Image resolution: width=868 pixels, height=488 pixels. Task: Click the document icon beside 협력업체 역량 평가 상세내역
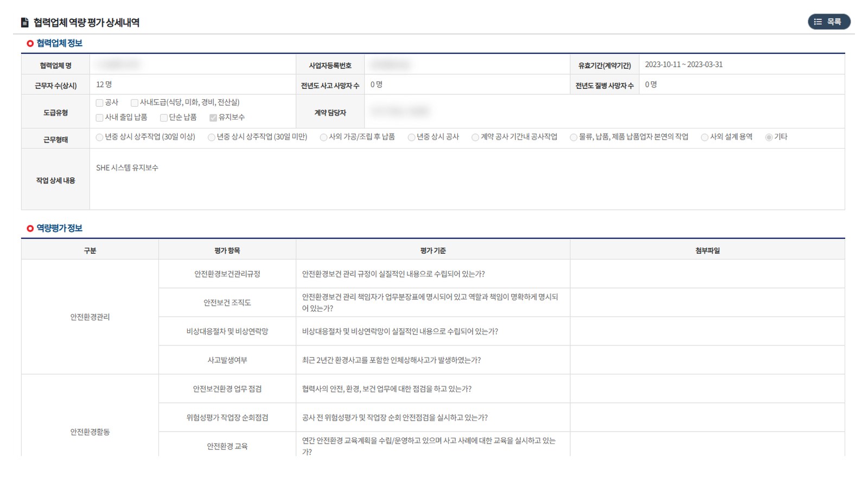(24, 22)
